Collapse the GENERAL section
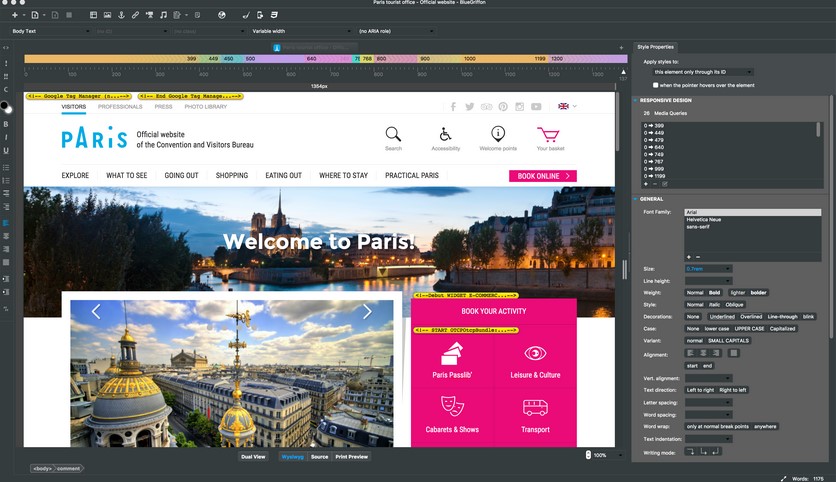Viewport: 836px width, 482px height. tap(636, 199)
